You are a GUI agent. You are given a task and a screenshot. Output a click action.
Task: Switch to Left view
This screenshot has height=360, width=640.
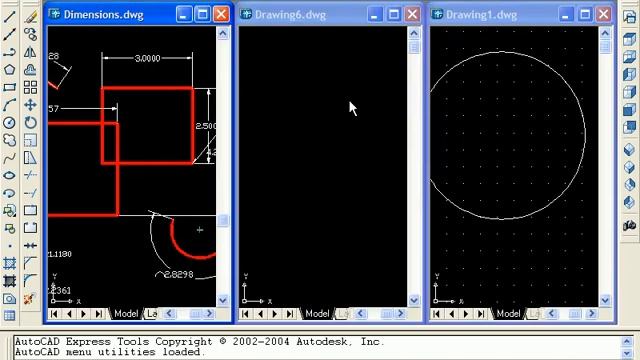[629, 74]
